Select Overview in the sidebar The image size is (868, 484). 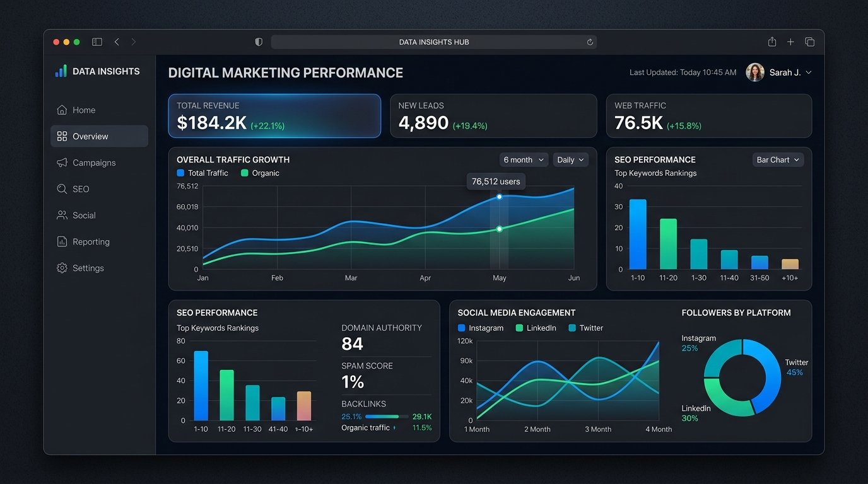click(99, 136)
